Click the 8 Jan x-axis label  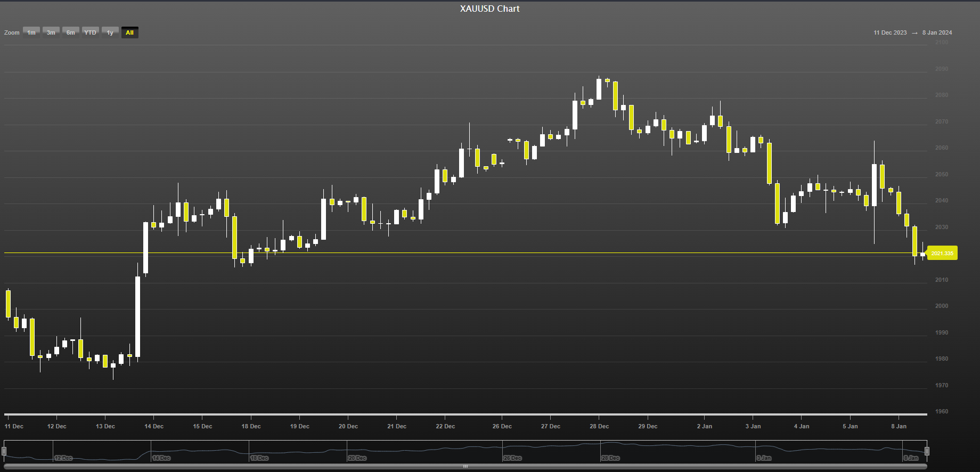(899, 426)
